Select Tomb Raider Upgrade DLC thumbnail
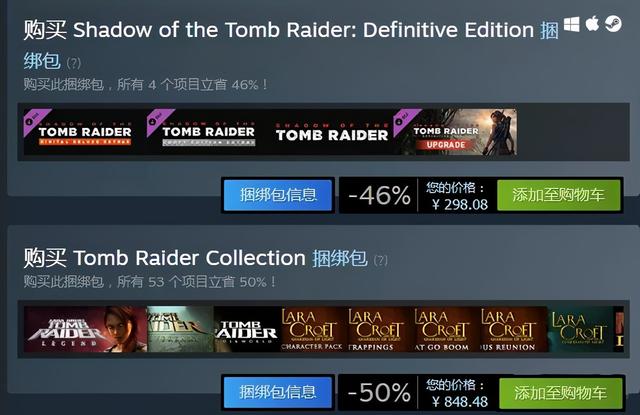640x415 pixels. click(455, 132)
